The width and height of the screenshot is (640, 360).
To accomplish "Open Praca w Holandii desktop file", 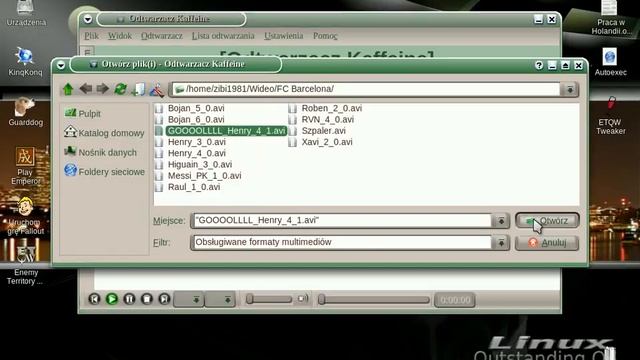I will (610, 17).
